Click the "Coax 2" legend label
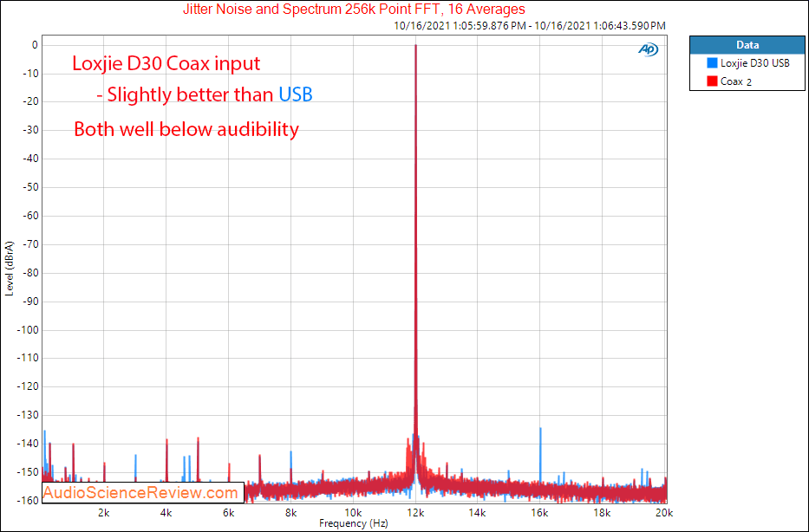This screenshot has width=809, height=532. point(736,81)
